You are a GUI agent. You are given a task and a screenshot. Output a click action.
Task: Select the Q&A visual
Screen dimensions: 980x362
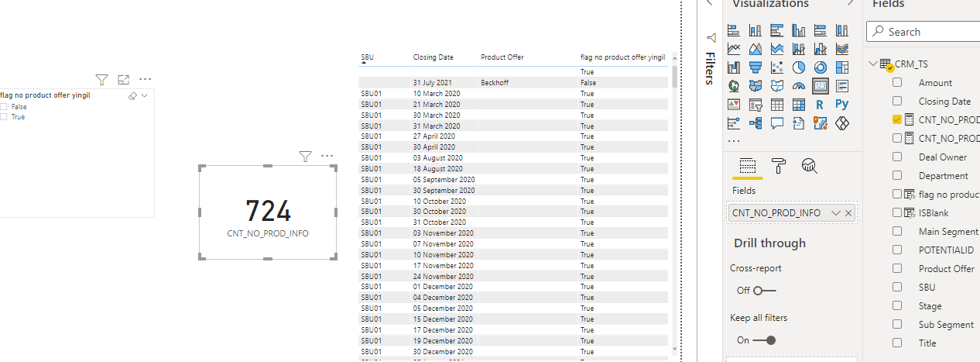[777, 123]
